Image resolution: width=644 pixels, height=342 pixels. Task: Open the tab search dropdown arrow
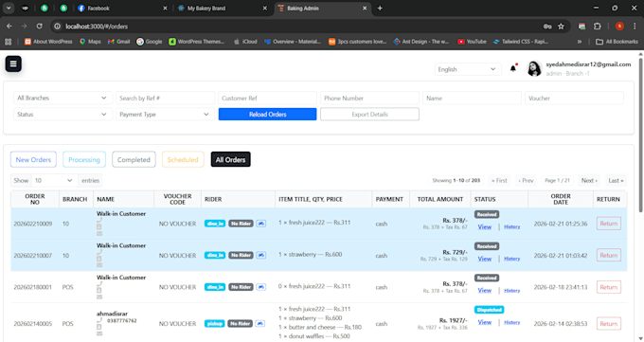coord(9,8)
